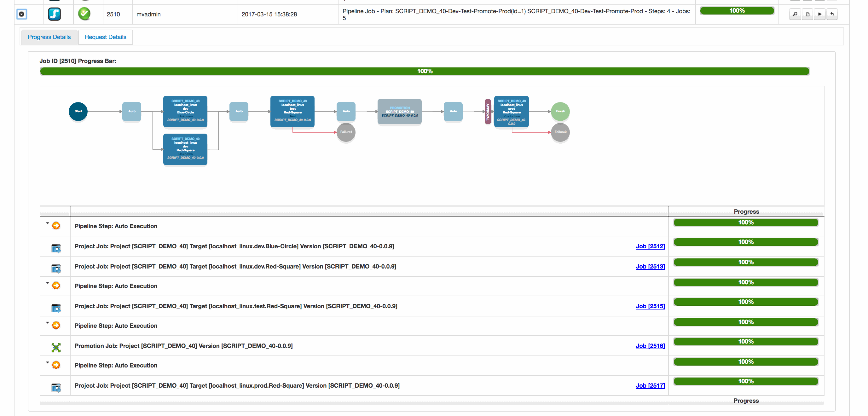868x416 pixels.
Task: Select the APPROVAL gate in the diagram
Action: click(488, 112)
